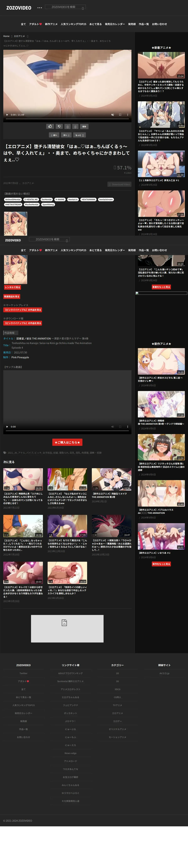Viewport: 188px width, 868px height.
Task: Open the モーションアニメ category in footer
Action: click(x=118, y=737)
